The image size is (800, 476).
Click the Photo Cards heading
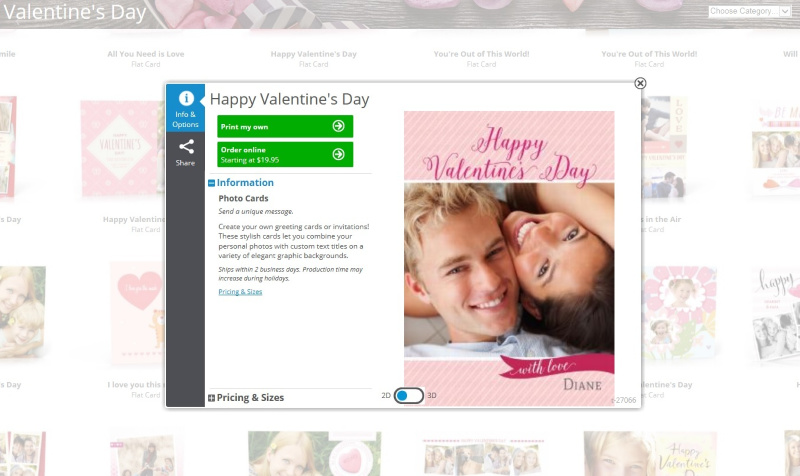(243, 198)
